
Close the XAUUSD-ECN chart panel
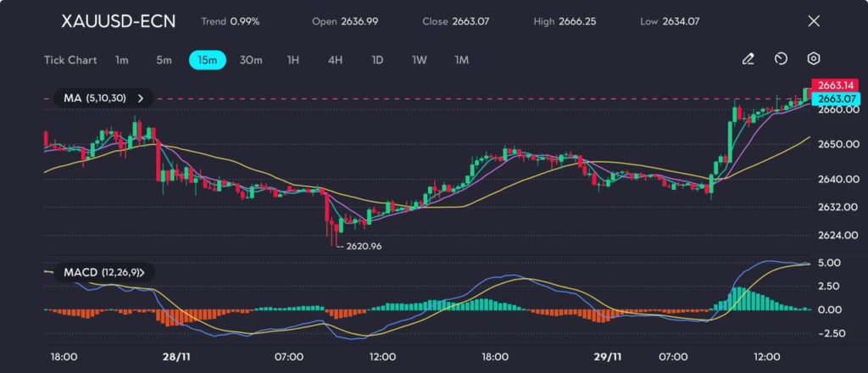814,21
